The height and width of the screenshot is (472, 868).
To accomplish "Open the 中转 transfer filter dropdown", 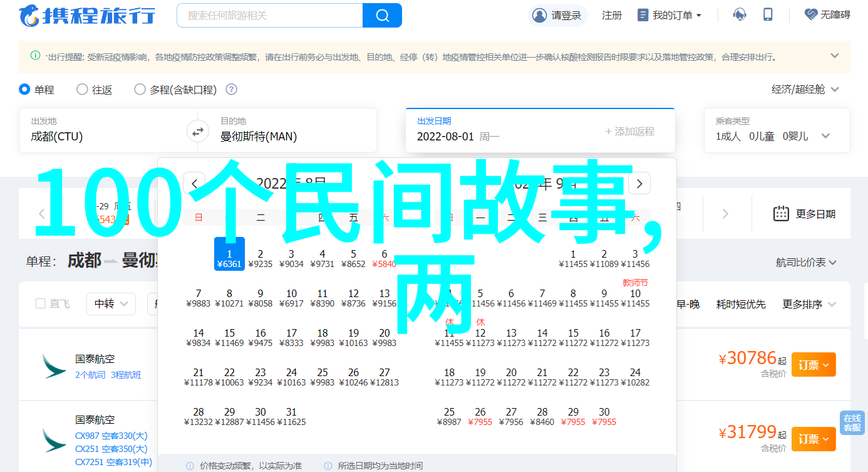I will [x=111, y=304].
